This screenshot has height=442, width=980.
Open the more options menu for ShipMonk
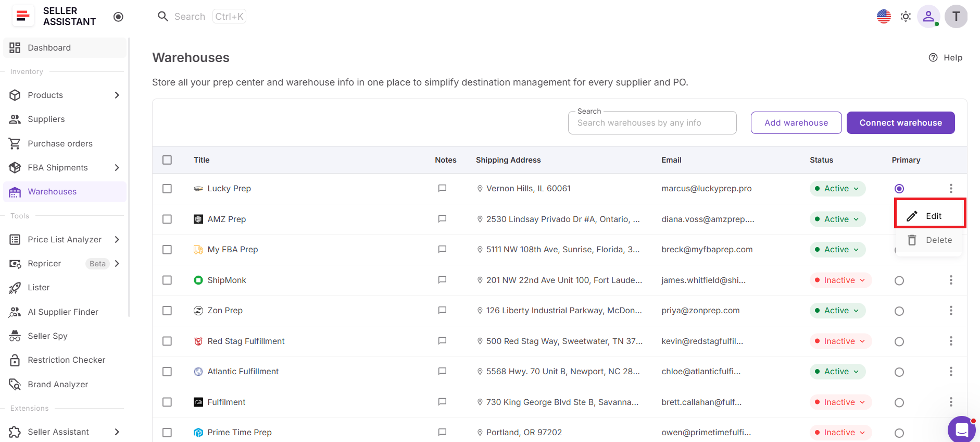coord(951,280)
